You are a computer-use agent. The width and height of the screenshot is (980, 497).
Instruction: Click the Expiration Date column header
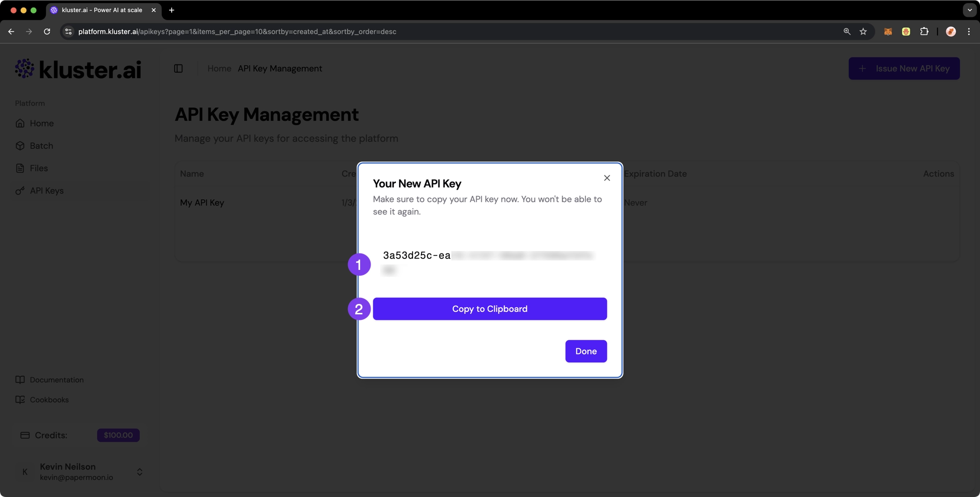[655, 174]
